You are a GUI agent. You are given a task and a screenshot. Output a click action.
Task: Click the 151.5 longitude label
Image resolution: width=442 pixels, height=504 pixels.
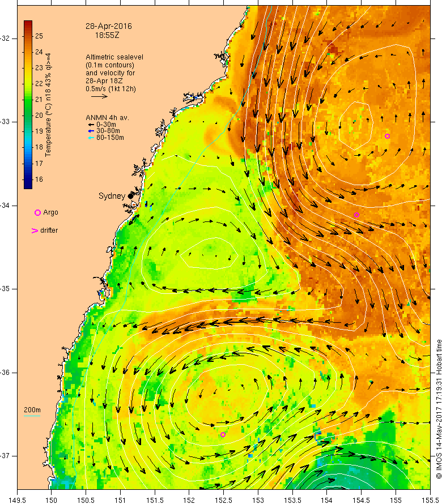pos(155,500)
